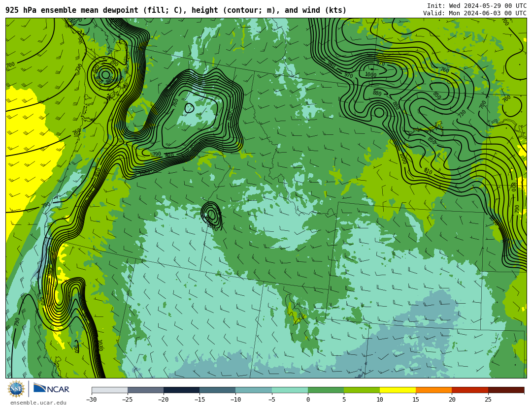Click the -20 to -15 dark navy swatch
The height and width of the screenshot is (409, 532).
[x=181, y=390]
